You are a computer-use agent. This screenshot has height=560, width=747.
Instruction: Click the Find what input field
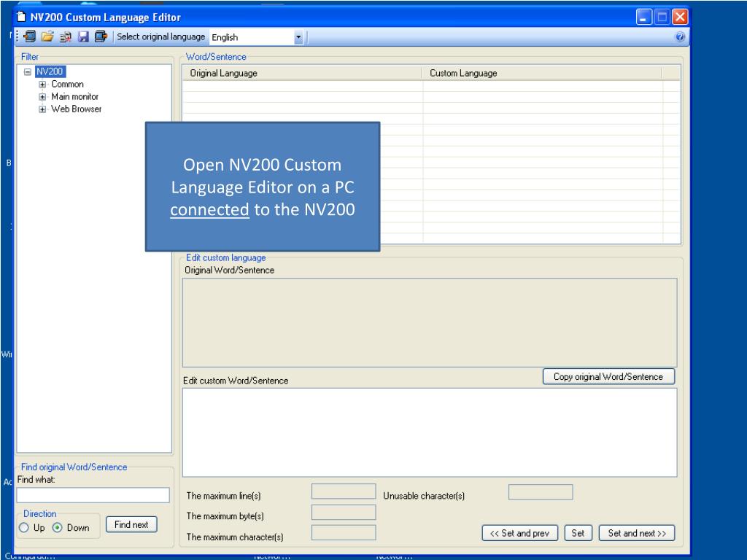click(93, 495)
